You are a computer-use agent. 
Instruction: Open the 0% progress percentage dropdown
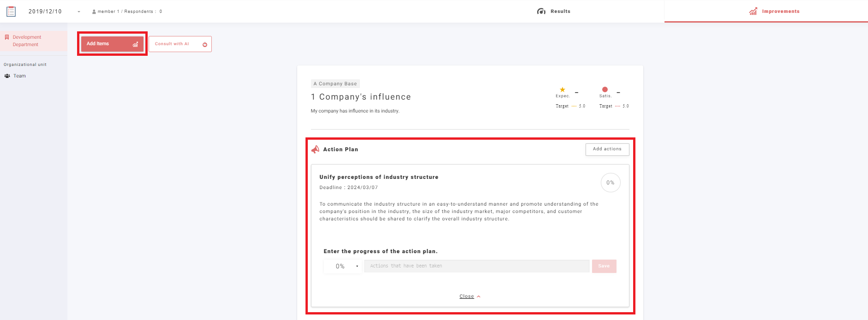[x=343, y=267]
